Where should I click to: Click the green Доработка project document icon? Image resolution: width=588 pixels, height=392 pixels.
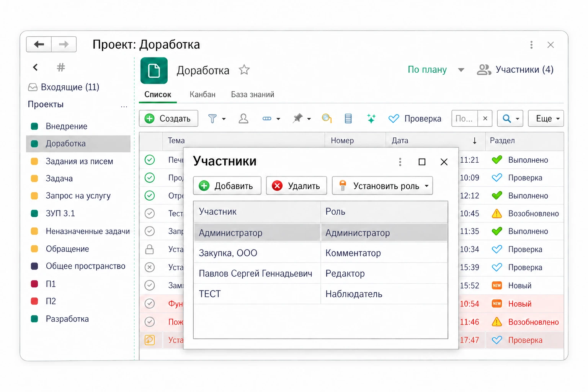[x=154, y=70]
